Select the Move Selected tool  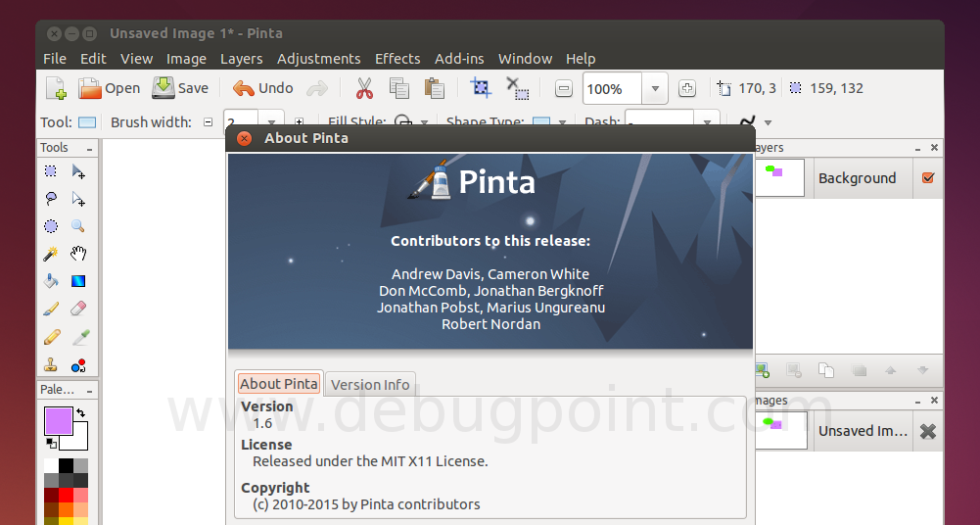click(78, 171)
